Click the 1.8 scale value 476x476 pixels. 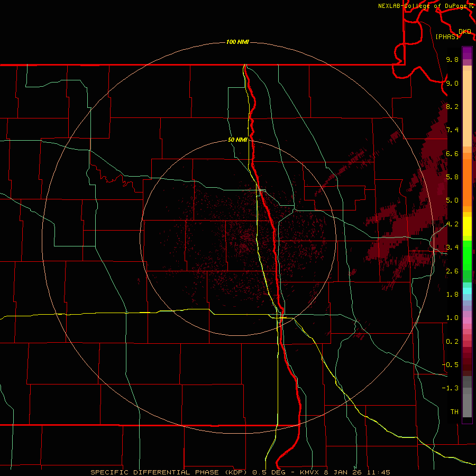(x=452, y=295)
